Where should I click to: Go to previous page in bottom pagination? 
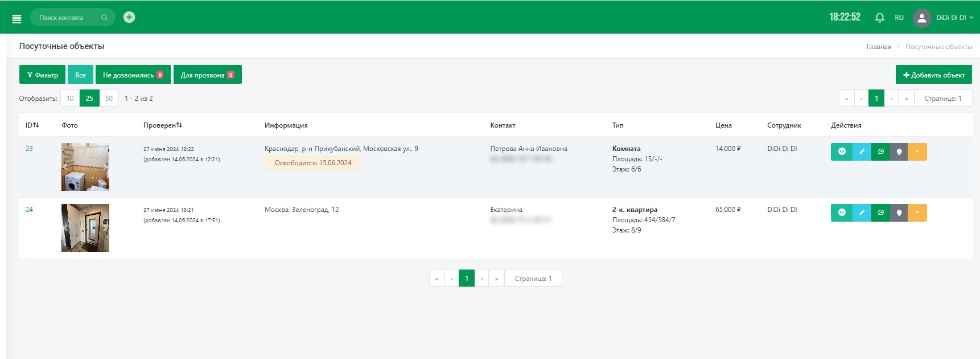(x=451, y=278)
